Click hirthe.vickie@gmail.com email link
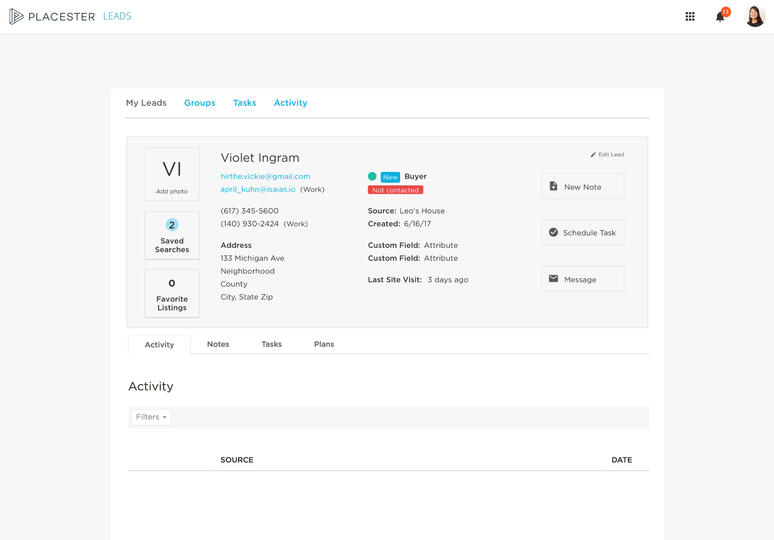Viewport: 774px width, 540px height. [x=265, y=176]
